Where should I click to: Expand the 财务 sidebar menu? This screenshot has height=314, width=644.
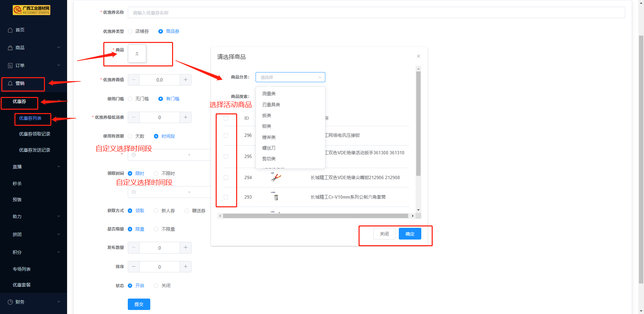pyautogui.click(x=34, y=302)
